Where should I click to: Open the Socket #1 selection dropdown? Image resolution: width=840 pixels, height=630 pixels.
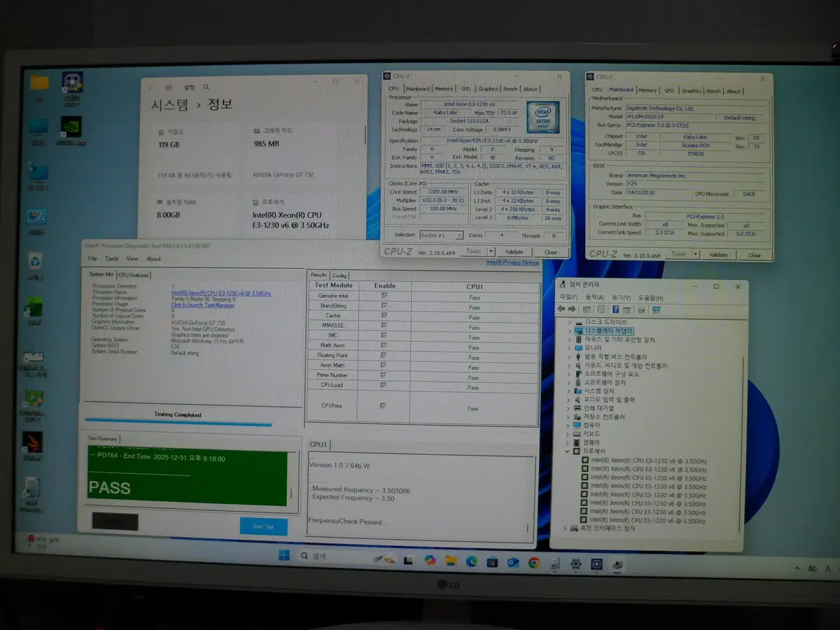pos(441,235)
